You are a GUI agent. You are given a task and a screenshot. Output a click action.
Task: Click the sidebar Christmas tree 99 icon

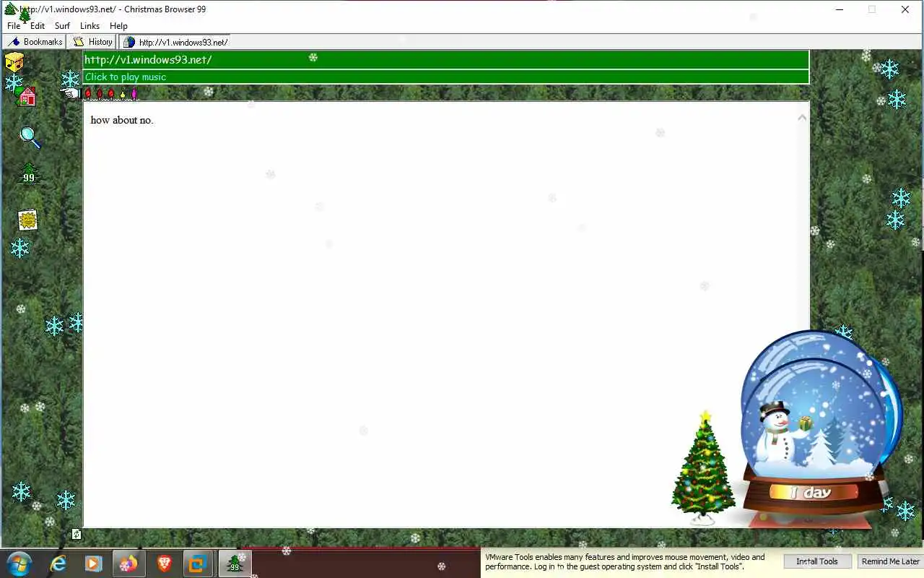(x=29, y=174)
